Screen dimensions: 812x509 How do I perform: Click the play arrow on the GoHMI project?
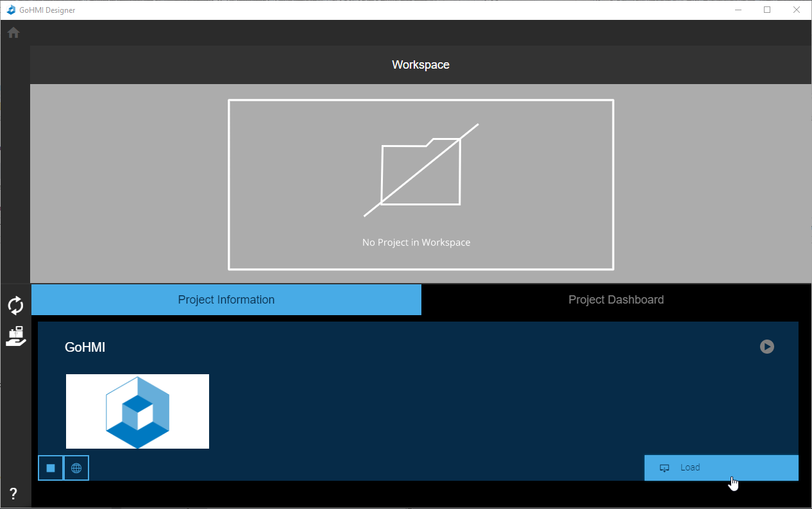(x=767, y=347)
